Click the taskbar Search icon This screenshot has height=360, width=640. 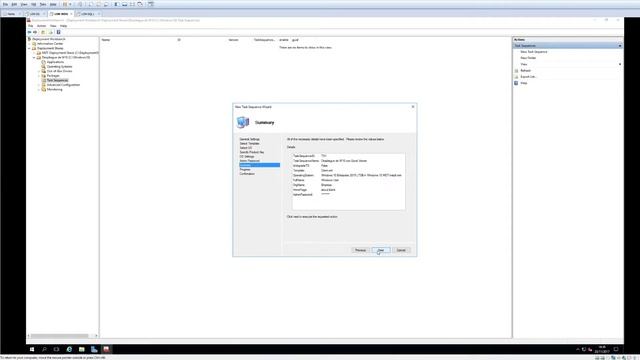44,349
